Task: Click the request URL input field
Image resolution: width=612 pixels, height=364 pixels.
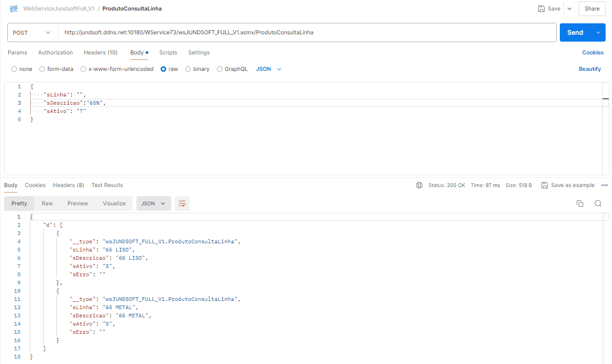Action: 307,33
